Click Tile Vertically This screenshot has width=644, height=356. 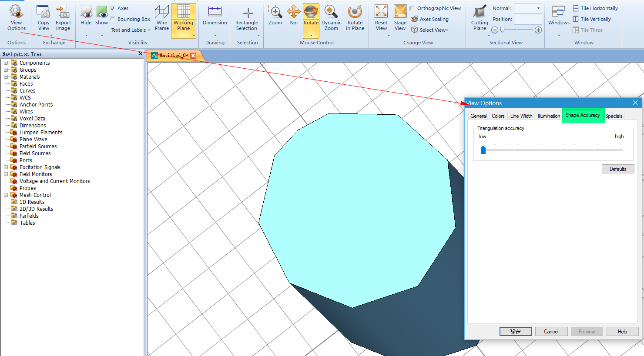pos(592,19)
